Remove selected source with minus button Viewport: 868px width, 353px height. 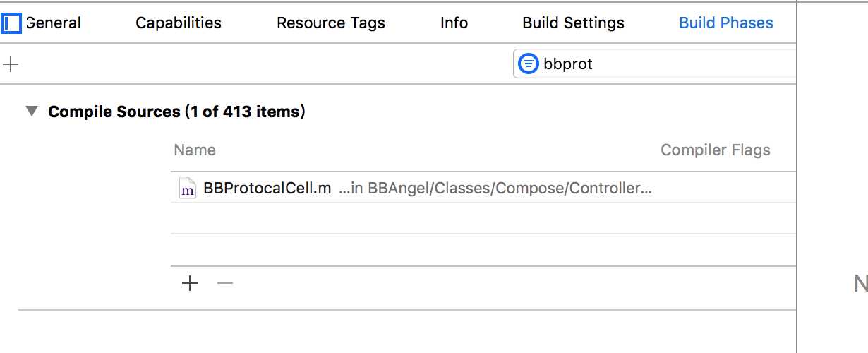click(x=225, y=284)
